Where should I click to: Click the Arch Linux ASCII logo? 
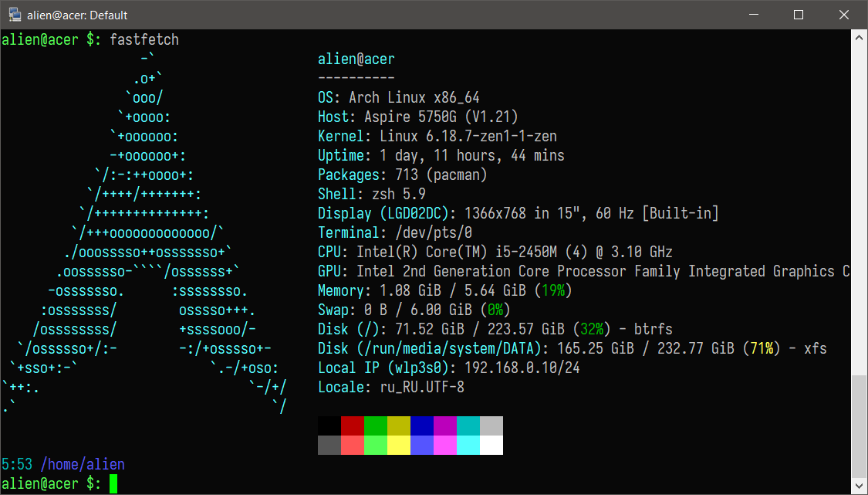[x=147, y=232]
